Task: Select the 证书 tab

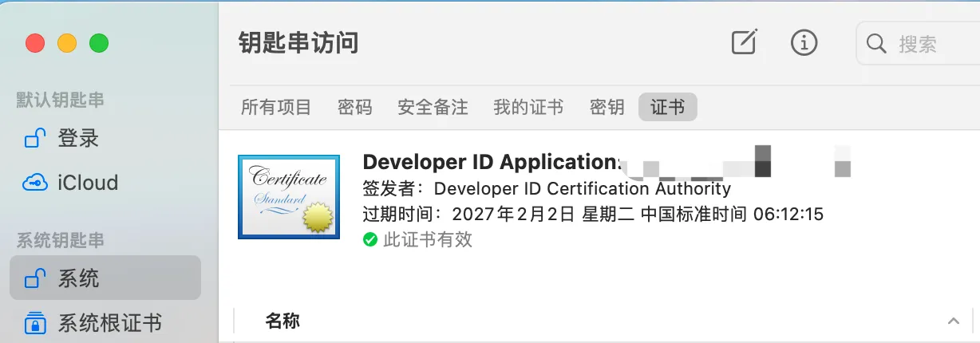Action: [668, 107]
